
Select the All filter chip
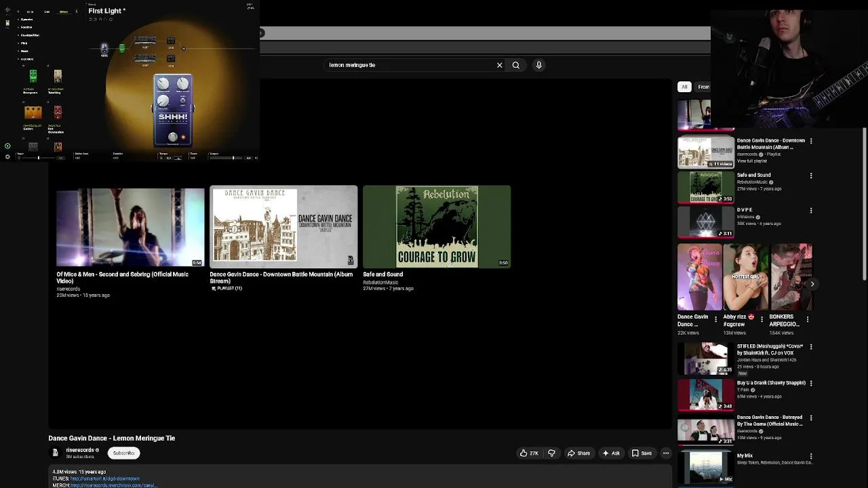(684, 87)
